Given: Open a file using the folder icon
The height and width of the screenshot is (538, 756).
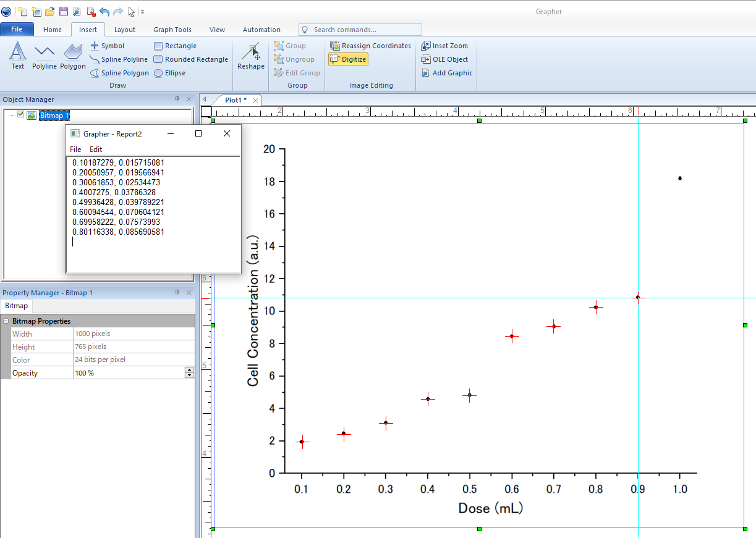Looking at the screenshot, I should click(x=50, y=11).
